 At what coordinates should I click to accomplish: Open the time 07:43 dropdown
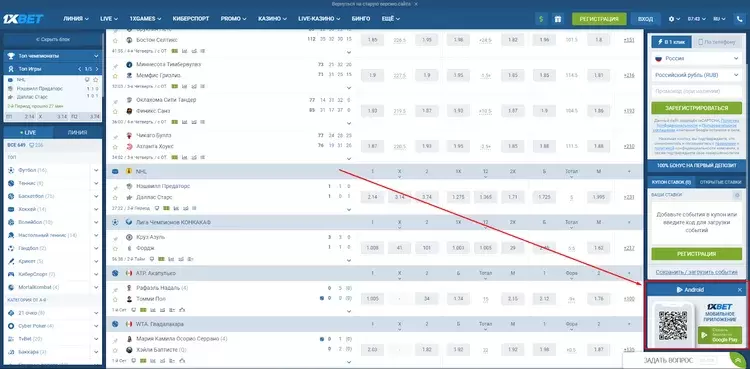pyautogui.click(x=696, y=19)
